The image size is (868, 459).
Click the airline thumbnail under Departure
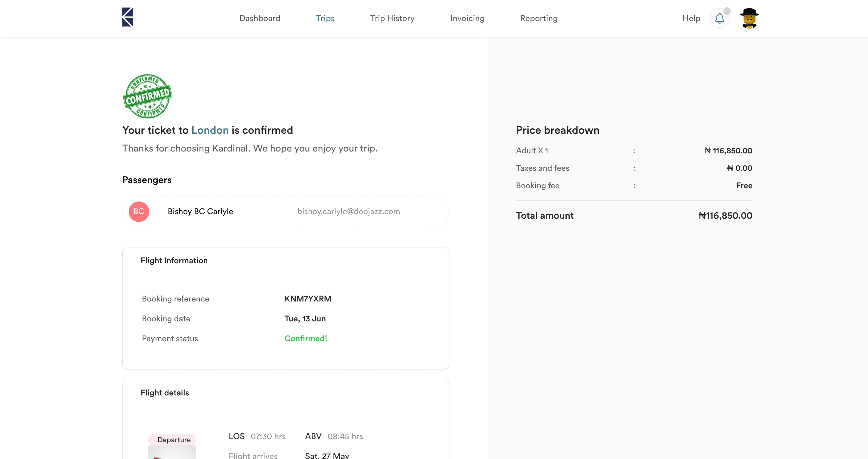tap(172, 452)
